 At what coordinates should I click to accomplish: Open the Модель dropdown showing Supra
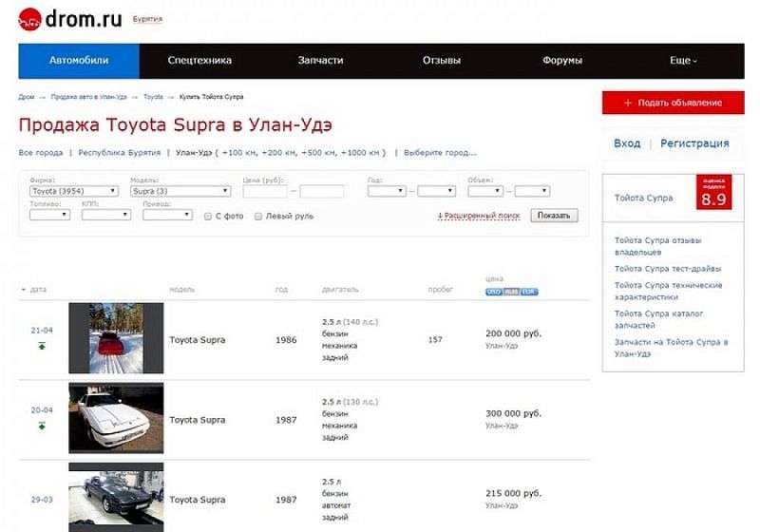coord(180,191)
